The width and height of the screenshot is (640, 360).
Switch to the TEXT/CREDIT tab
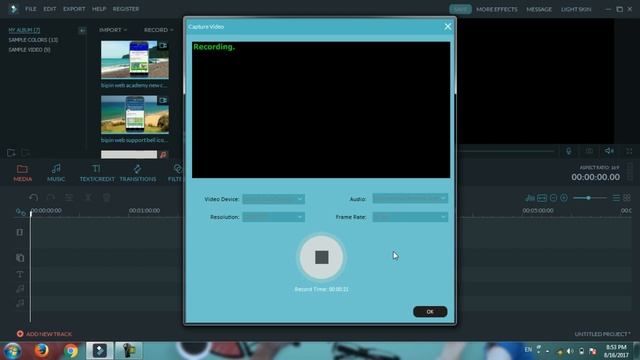[97, 173]
